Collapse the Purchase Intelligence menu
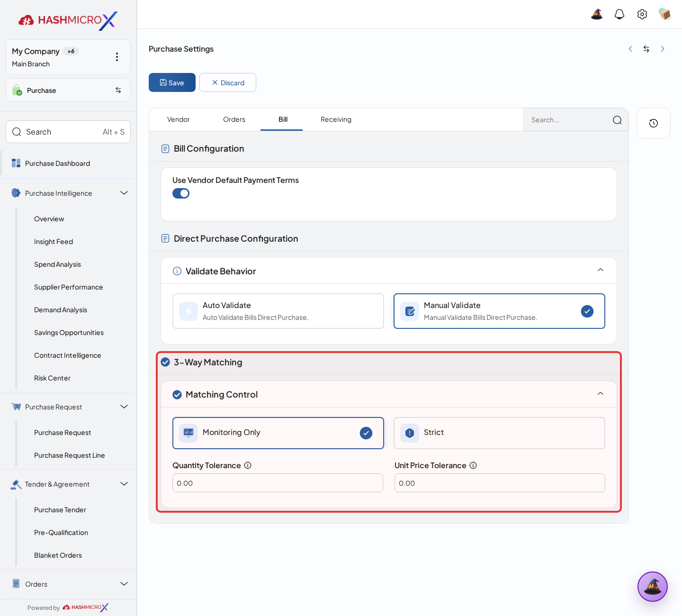This screenshot has height=616, width=682. (x=124, y=193)
